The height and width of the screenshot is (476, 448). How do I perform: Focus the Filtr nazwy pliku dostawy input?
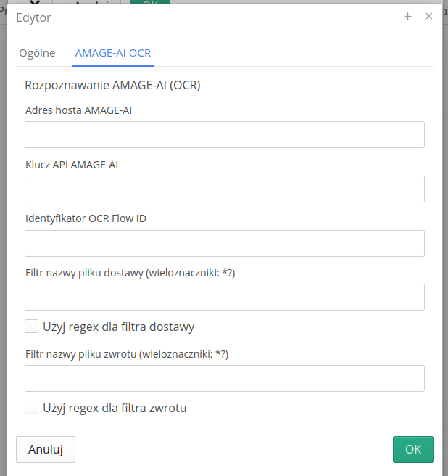[224, 297]
